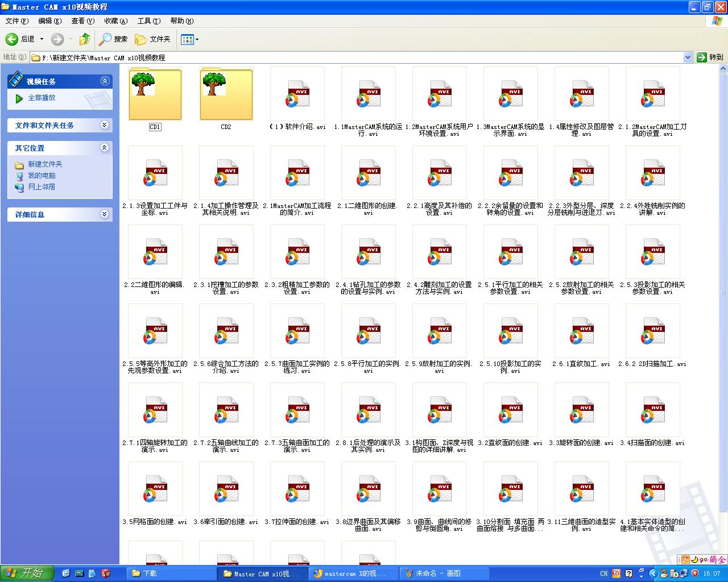Click the red shield tray icon
Image resolution: width=728 pixels, height=582 pixels.
(x=694, y=573)
